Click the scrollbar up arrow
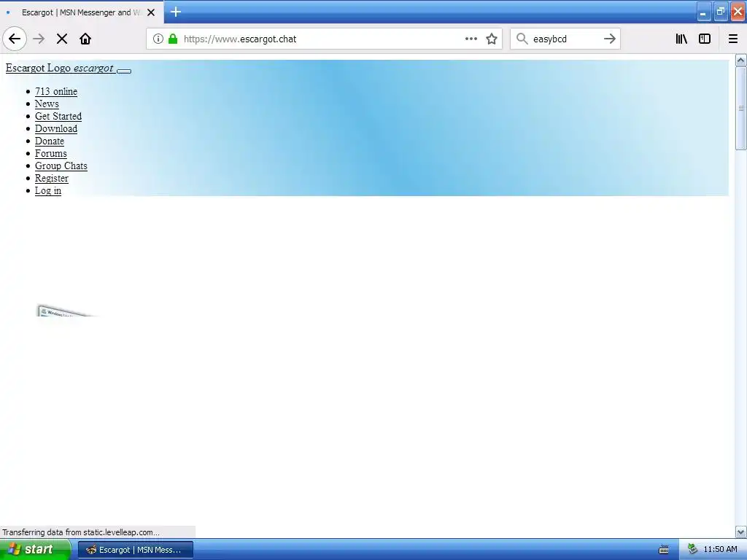 tap(740, 60)
